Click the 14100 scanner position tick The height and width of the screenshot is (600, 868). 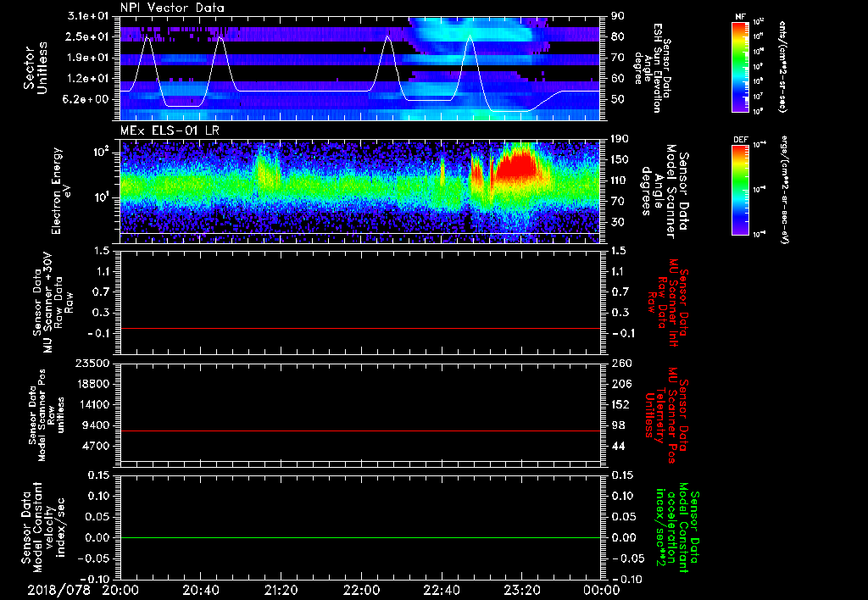click(92, 404)
